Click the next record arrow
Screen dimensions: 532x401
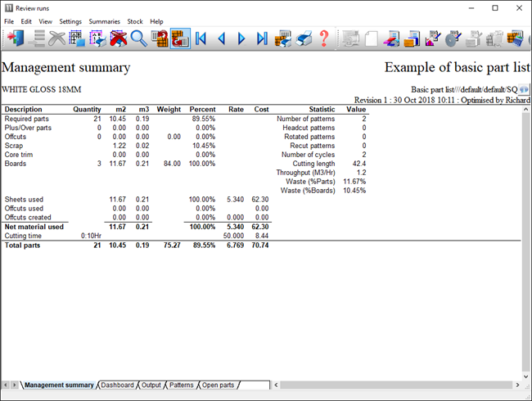pyautogui.click(x=241, y=38)
